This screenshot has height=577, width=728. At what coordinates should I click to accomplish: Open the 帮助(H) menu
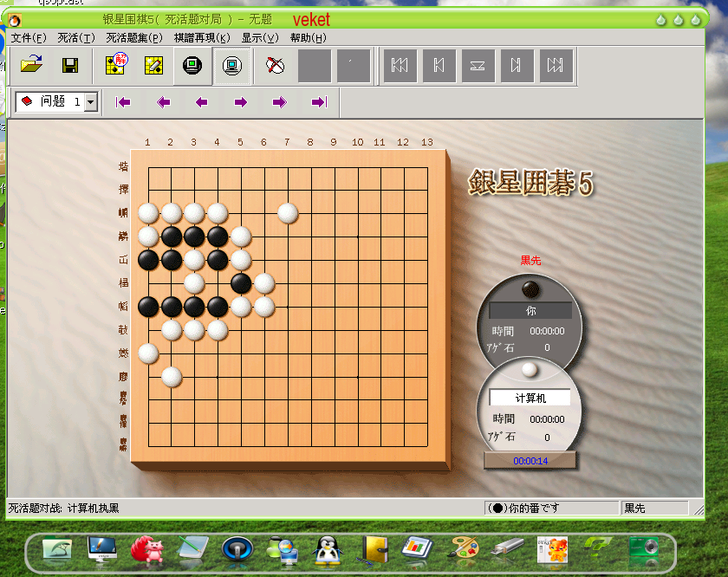(309, 37)
